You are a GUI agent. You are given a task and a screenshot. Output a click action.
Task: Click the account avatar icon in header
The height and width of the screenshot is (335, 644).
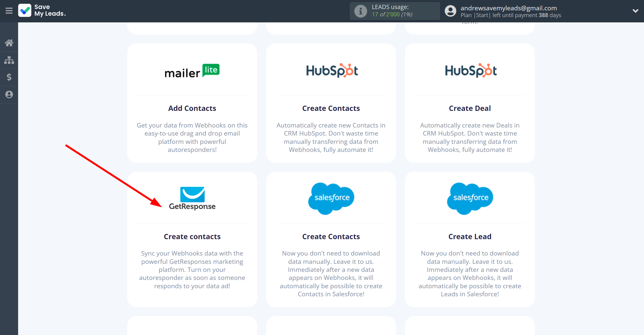450,11
